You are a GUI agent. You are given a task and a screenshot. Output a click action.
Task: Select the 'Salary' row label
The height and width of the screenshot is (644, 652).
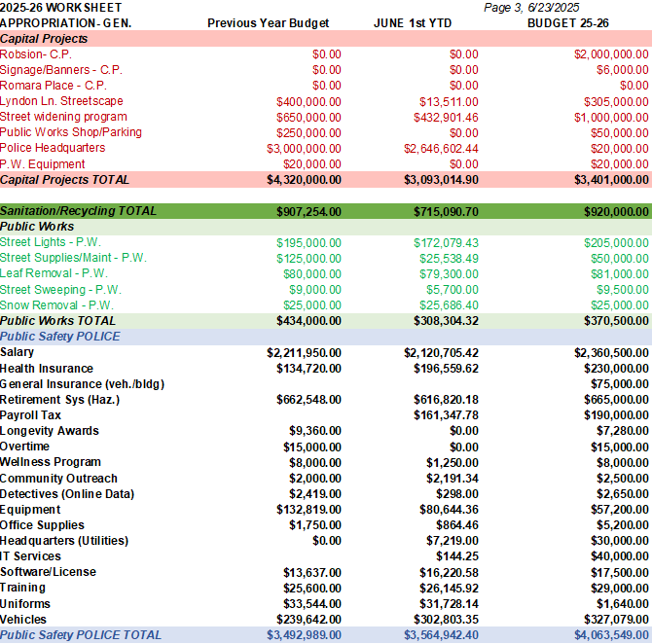18,352
